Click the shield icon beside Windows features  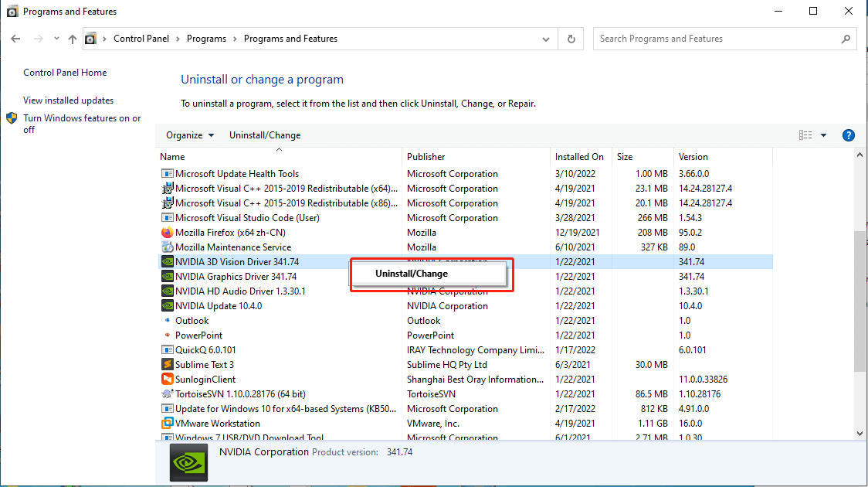pyautogui.click(x=12, y=118)
